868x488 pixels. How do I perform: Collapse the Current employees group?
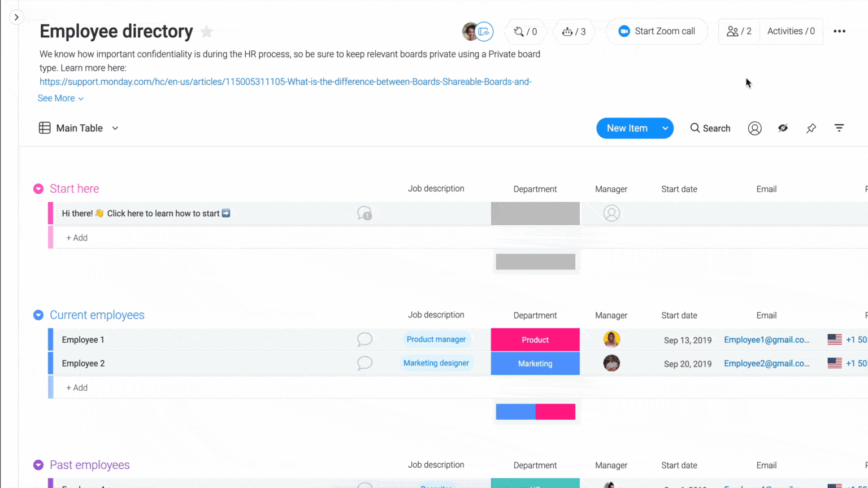coord(38,315)
